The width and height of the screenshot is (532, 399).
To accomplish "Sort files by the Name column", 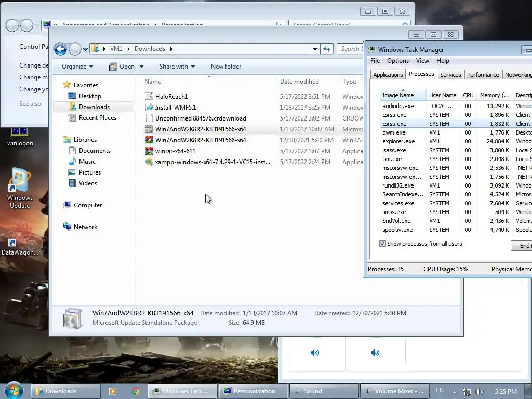I will tap(209, 82).
